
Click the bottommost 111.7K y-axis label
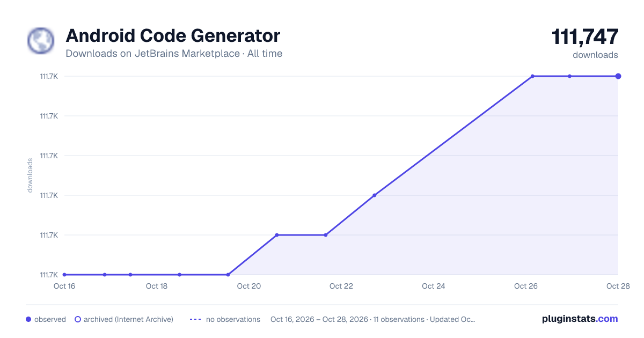click(49, 275)
